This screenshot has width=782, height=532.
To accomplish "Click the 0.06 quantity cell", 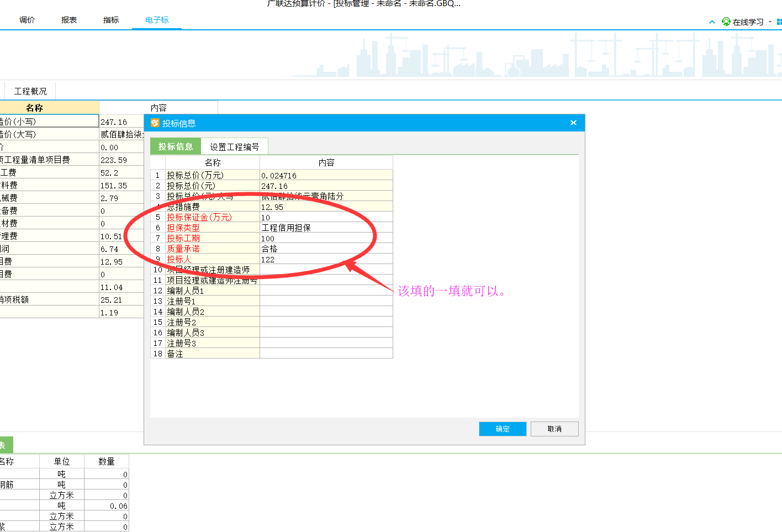I will click(107, 505).
